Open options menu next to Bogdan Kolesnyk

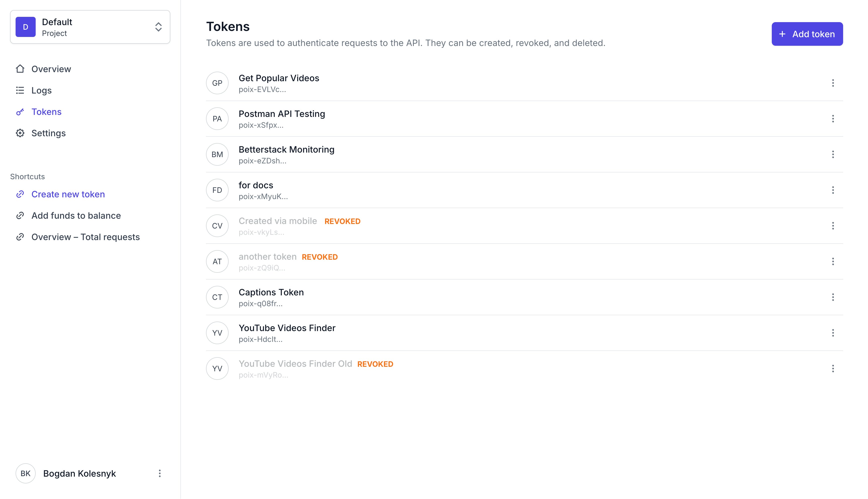(x=160, y=473)
